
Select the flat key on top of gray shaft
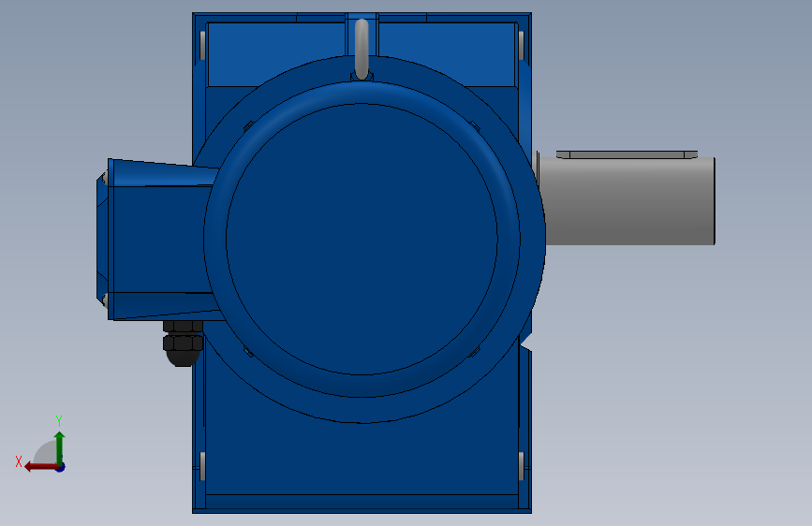627,154
